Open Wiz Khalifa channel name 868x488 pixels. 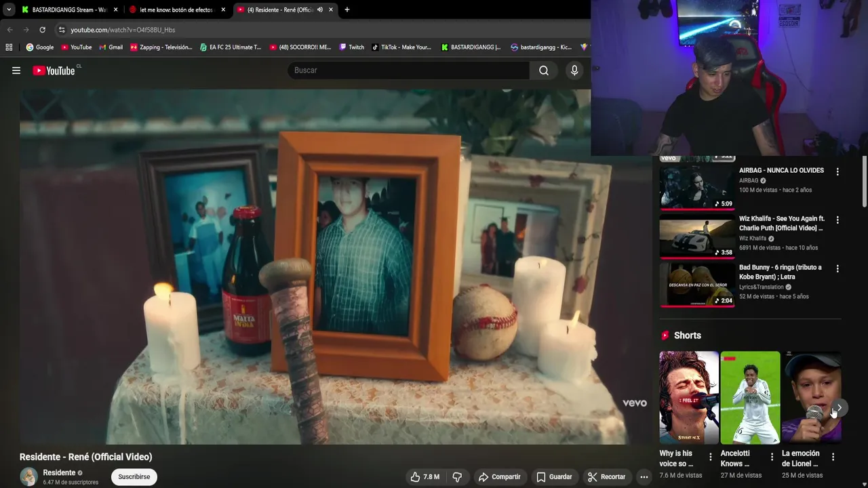point(752,239)
